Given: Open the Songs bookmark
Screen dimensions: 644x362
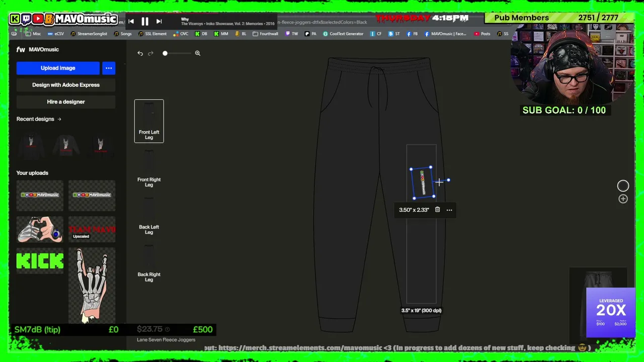Looking at the screenshot, I should pyautogui.click(x=123, y=34).
